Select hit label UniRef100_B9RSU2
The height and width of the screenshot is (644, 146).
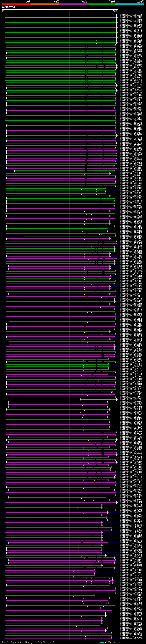[131, 55]
